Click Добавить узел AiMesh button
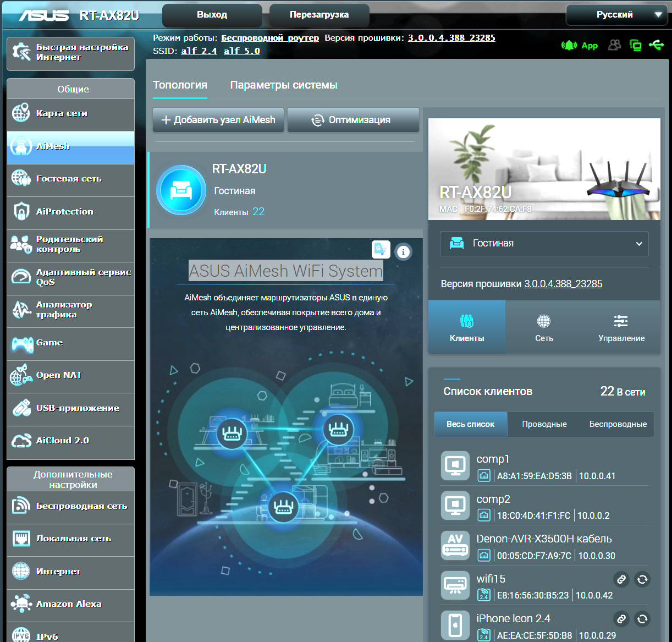Screen dimensions: 672x642 tap(218, 120)
